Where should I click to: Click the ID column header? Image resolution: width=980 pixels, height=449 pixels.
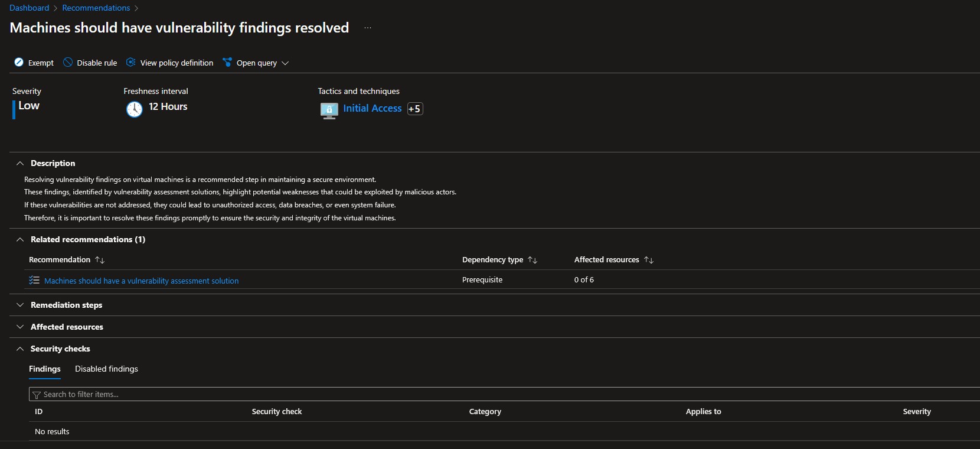(39, 411)
